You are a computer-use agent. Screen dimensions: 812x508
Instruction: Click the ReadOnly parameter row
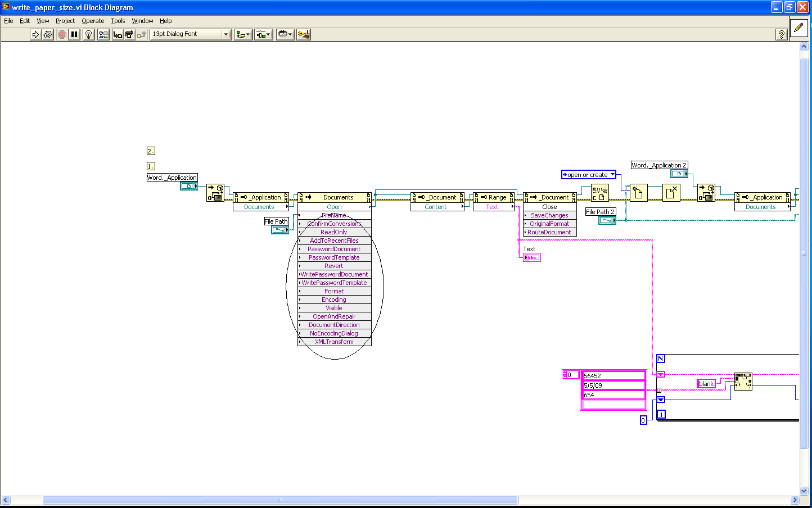335,232
